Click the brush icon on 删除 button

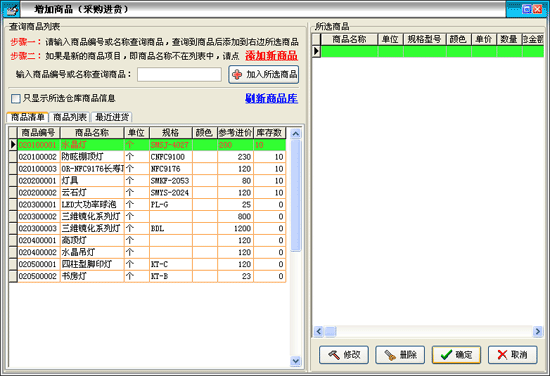point(390,355)
